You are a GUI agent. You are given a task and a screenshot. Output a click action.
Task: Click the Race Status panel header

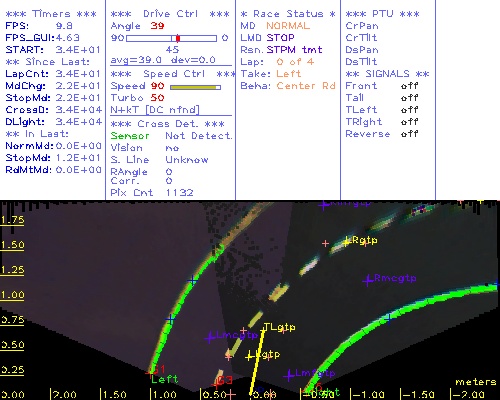pyautogui.click(x=288, y=14)
